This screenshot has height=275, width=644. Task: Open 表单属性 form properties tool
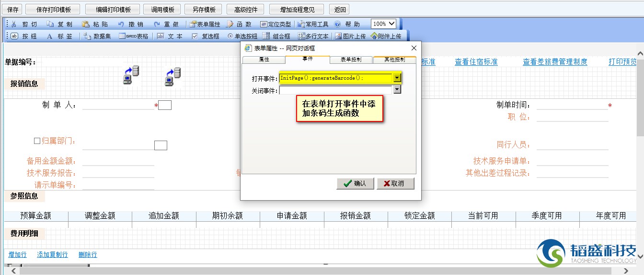[x=205, y=24]
